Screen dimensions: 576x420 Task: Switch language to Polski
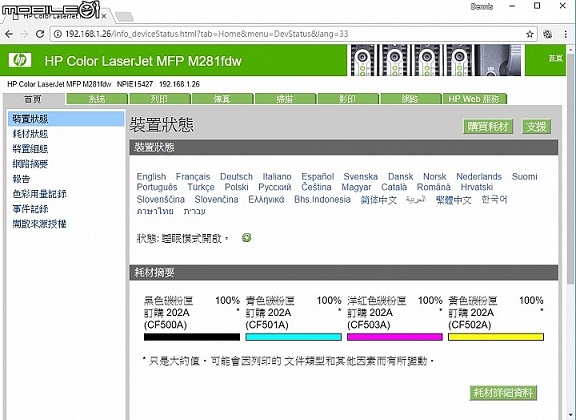[236, 187]
